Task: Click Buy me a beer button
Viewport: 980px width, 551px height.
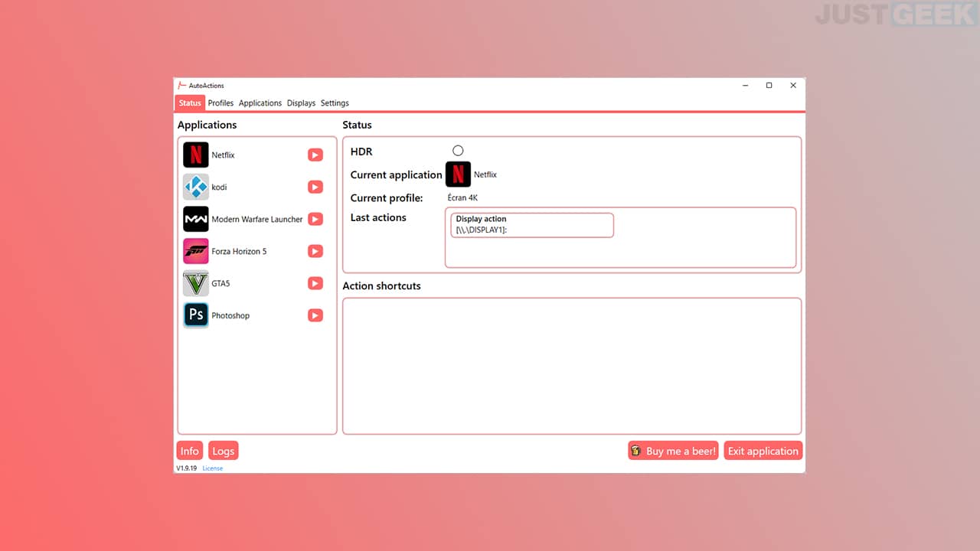Action: click(674, 451)
